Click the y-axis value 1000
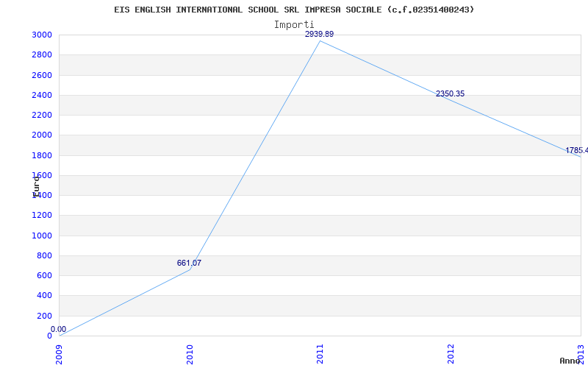The height and width of the screenshot is (368, 588). [x=43, y=236]
